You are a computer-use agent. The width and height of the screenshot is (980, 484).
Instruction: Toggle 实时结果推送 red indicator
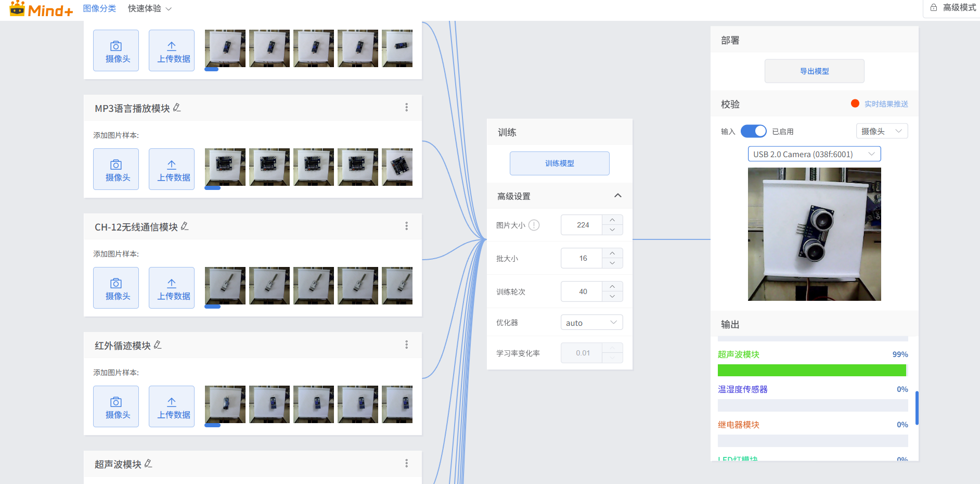855,104
